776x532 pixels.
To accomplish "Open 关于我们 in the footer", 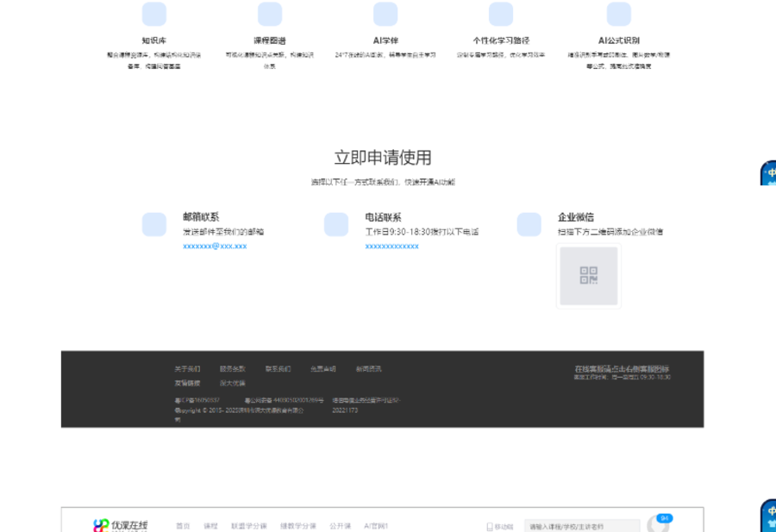I will (x=187, y=369).
